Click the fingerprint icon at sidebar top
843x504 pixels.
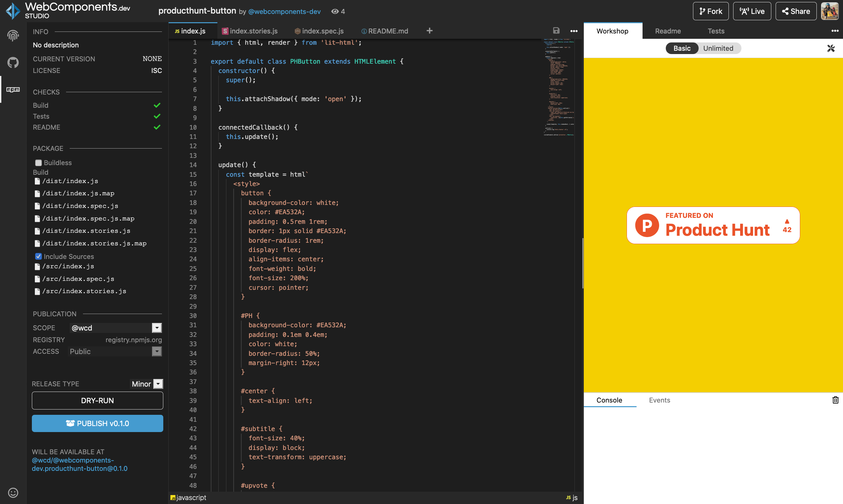(13, 35)
